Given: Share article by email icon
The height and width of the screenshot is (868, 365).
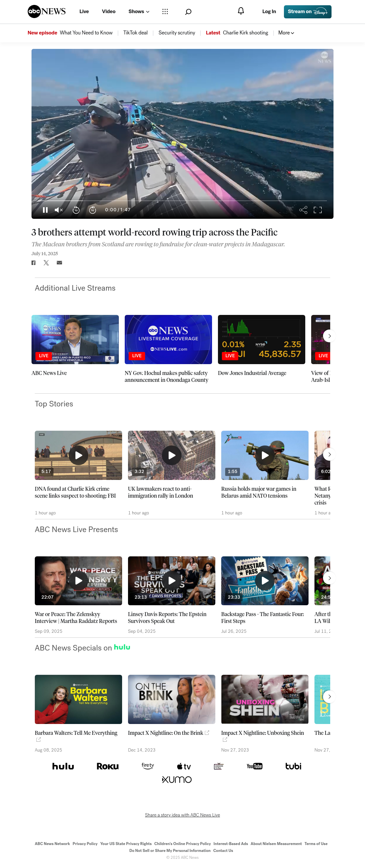Looking at the screenshot, I should (59, 262).
